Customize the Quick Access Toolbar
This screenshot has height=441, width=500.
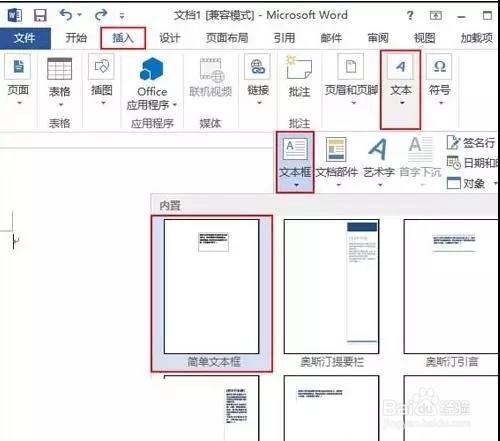tap(122, 16)
